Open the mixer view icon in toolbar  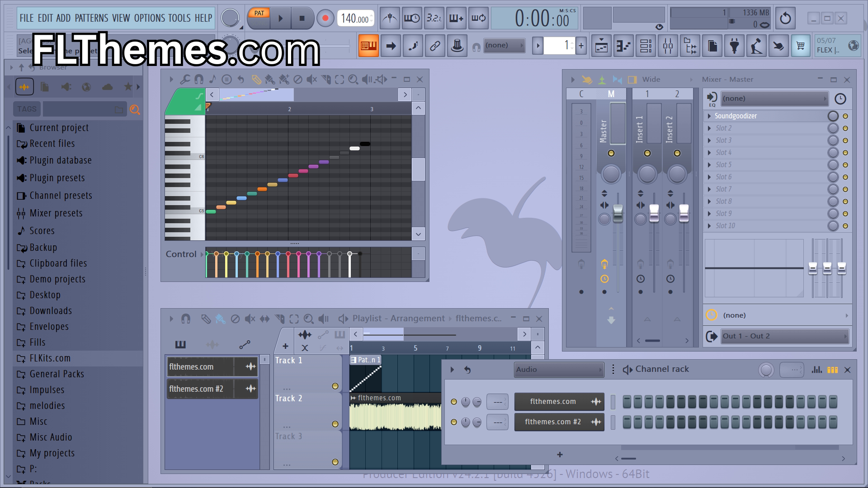(x=668, y=46)
